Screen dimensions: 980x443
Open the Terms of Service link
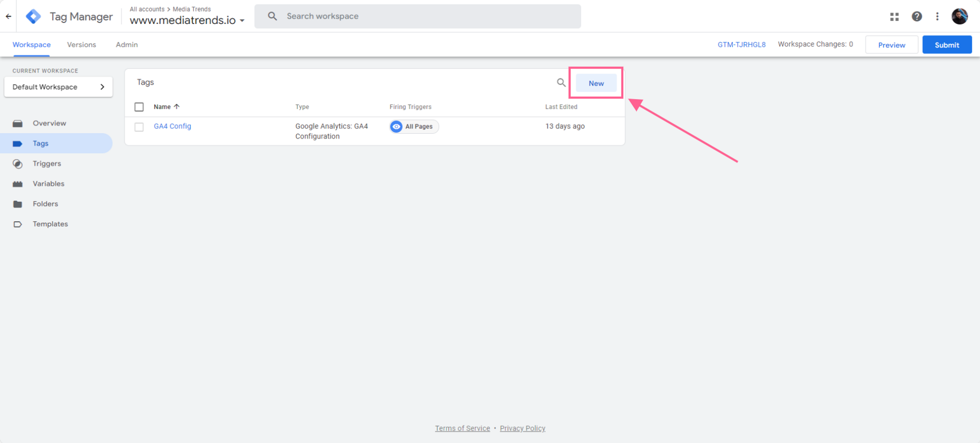click(x=462, y=428)
